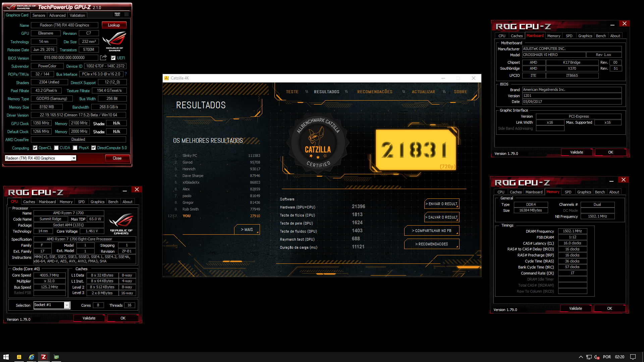Open the SPD tab in the CPU-Z Memory window
The width and height of the screenshot is (644, 362).
568,192
